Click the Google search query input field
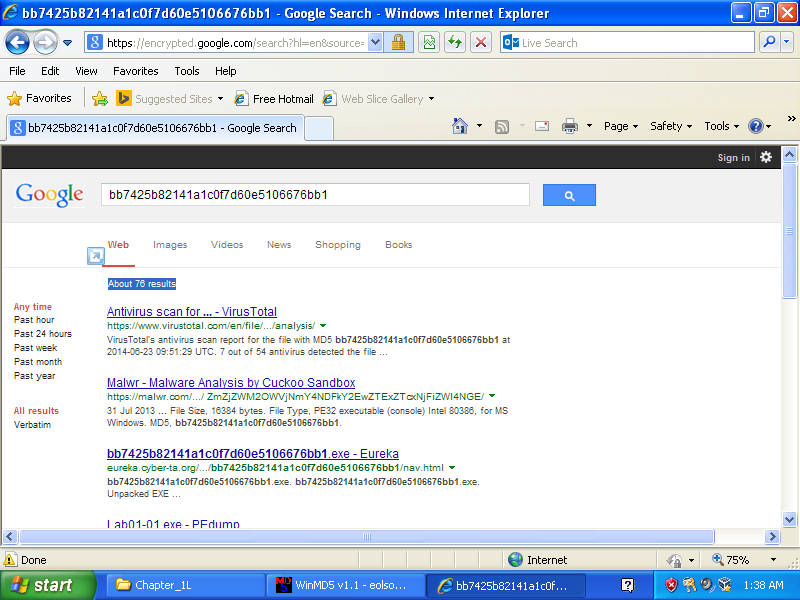This screenshot has height=600, width=800. 315,195
